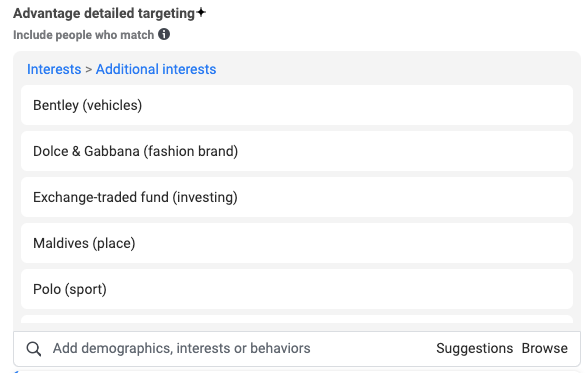Select the Polo (sport) interest row
The image size is (588, 373).
pyautogui.click(x=297, y=289)
